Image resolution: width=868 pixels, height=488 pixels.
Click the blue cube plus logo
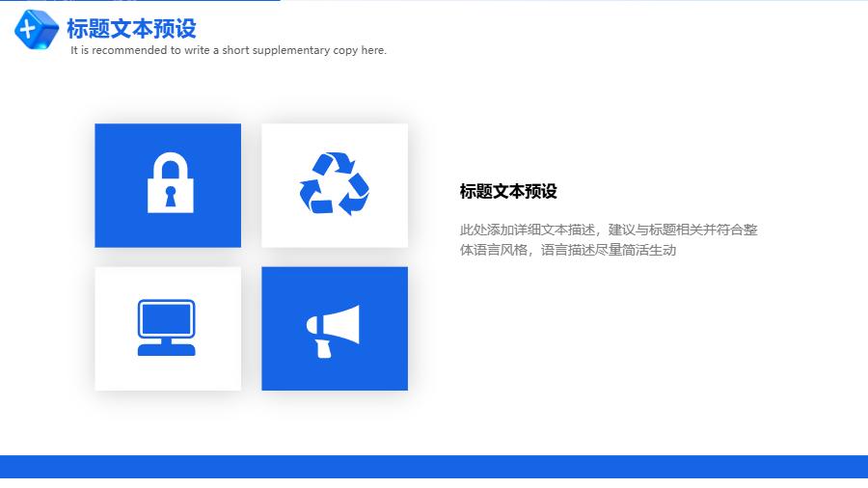[x=37, y=28]
